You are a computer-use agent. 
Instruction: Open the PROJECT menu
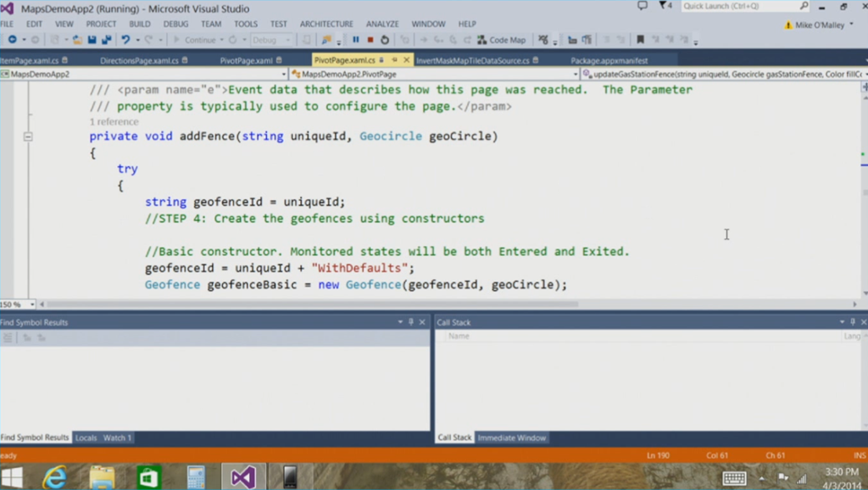point(102,24)
